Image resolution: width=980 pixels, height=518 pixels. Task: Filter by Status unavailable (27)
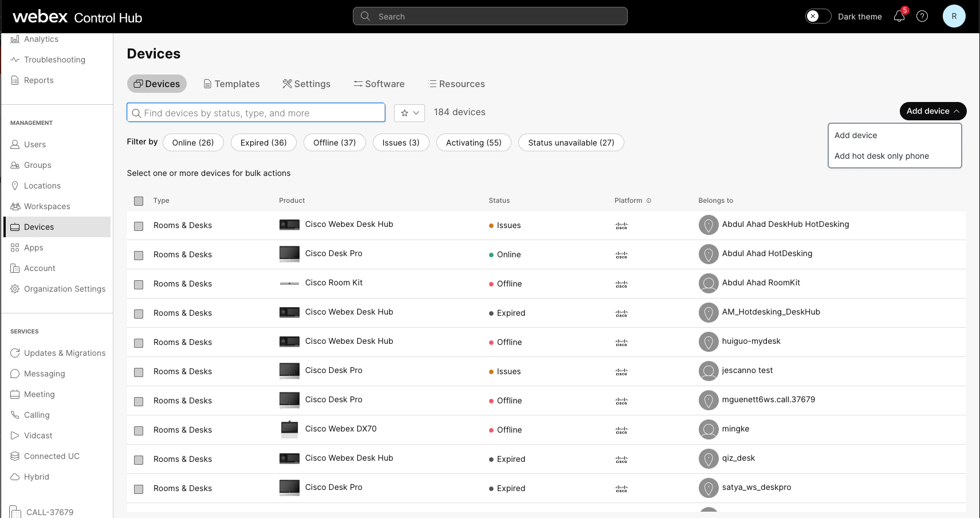point(571,143)
